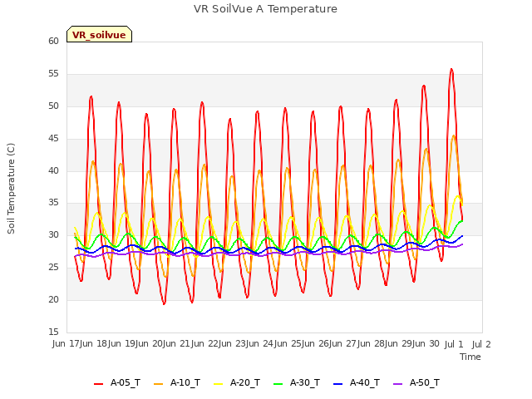
Task: Click the chart title VR SoilVue A Temperature
Action: click(x=265, y=9)
